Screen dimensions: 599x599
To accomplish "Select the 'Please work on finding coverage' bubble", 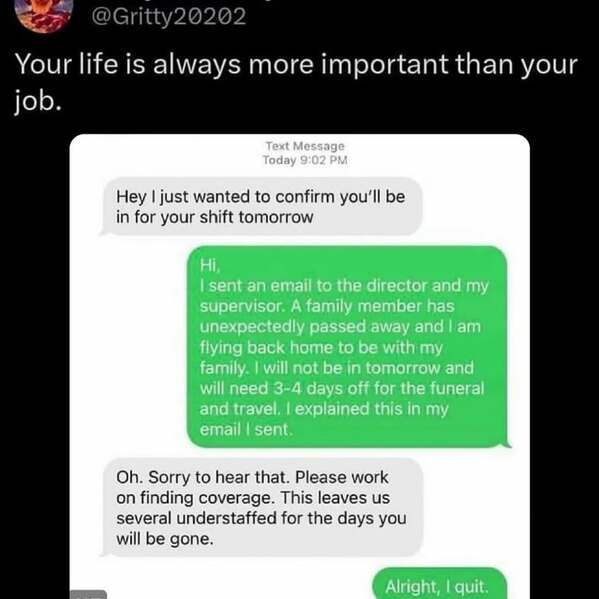I will coord(261,508).
